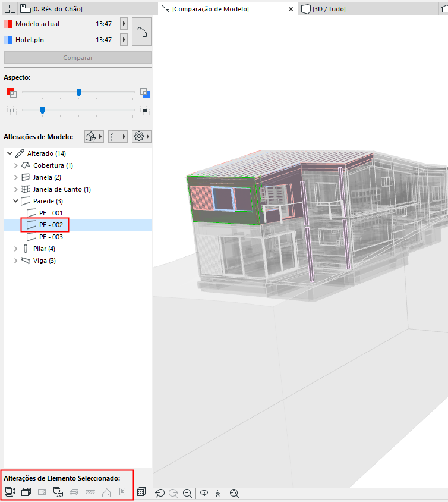Click the solid elements icon beside opacity slider
The image size is (448, 502).
click(x=145, y=111)
